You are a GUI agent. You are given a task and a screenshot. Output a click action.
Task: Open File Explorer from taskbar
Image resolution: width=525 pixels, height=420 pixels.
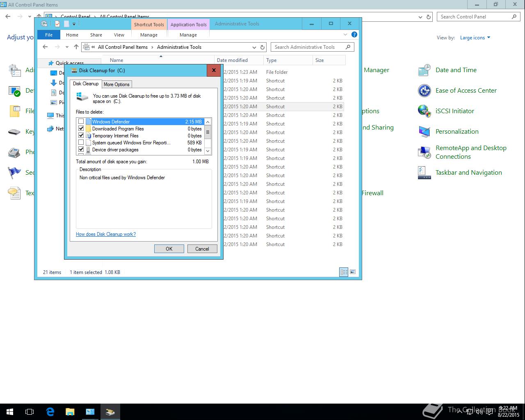(70, 412)
